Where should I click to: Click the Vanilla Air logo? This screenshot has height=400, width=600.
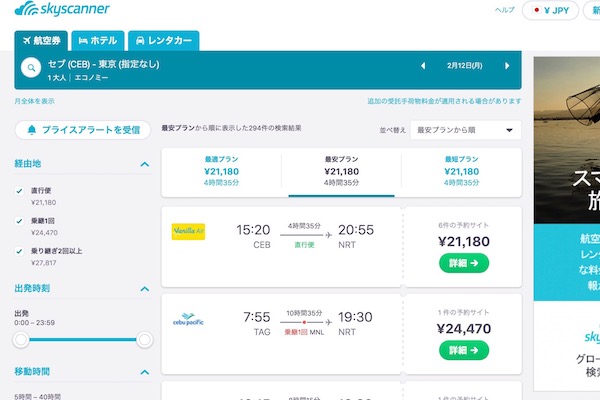pos(188,232)
